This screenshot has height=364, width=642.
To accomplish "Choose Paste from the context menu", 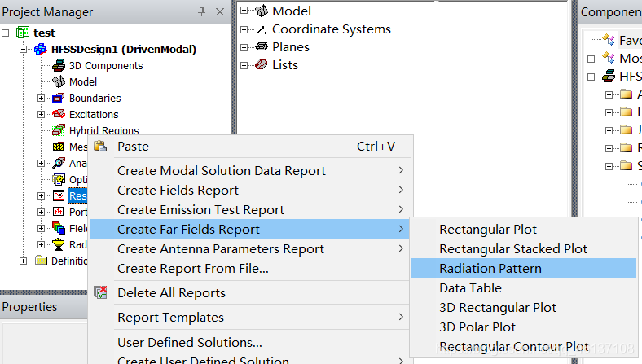I will pyautogui.click(x=252, y=147).
